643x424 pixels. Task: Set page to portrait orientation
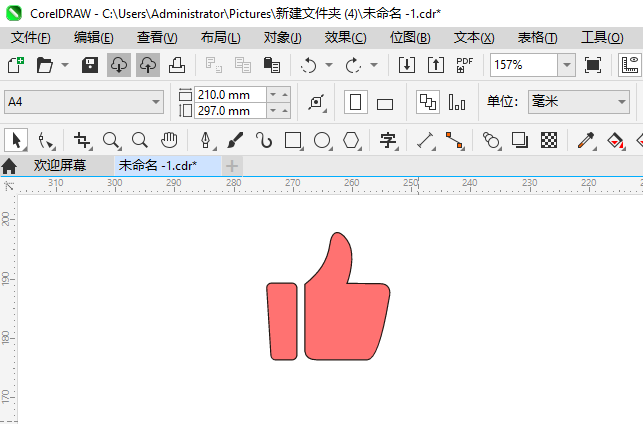pyautogui.click(x=356, y=102)
